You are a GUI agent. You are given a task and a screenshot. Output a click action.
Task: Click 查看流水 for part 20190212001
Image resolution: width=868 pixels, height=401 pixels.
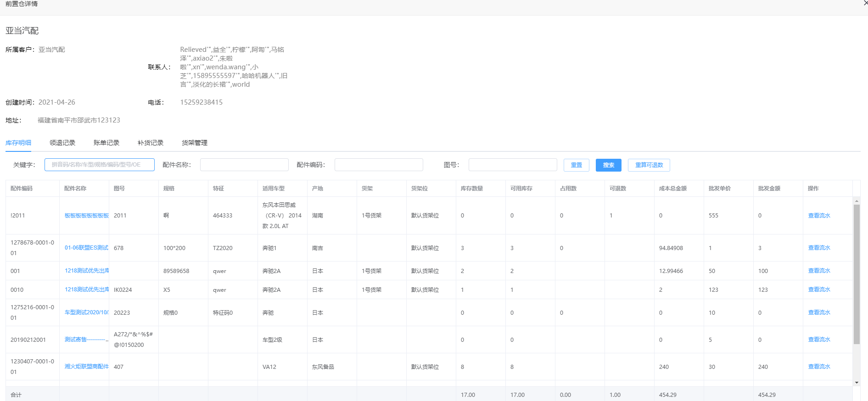[x=819, y=340]
